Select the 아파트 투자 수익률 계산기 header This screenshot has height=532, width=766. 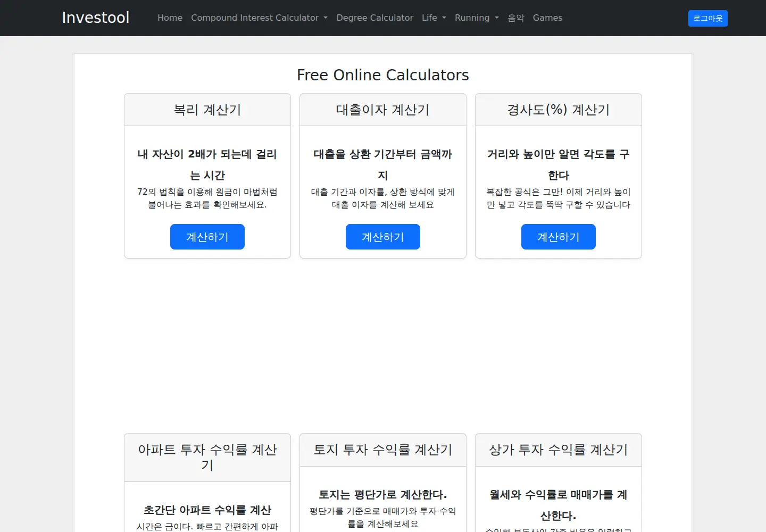tap(207, 458)
